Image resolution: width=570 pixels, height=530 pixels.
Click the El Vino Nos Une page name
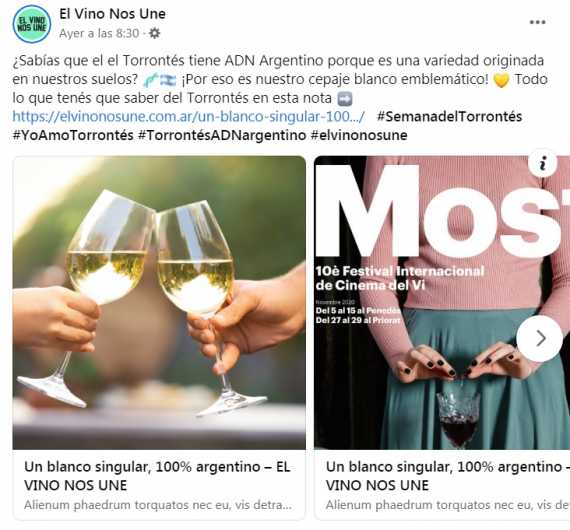[x=112, y=14]
